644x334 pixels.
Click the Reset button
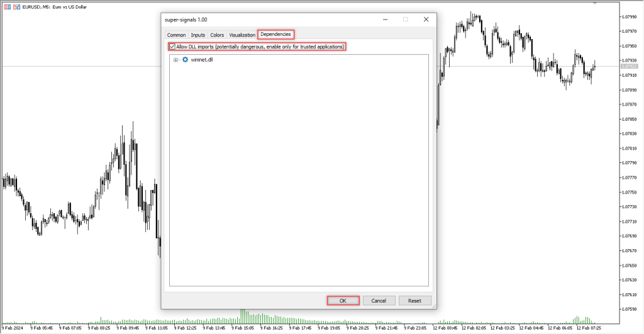click(414, 301)
